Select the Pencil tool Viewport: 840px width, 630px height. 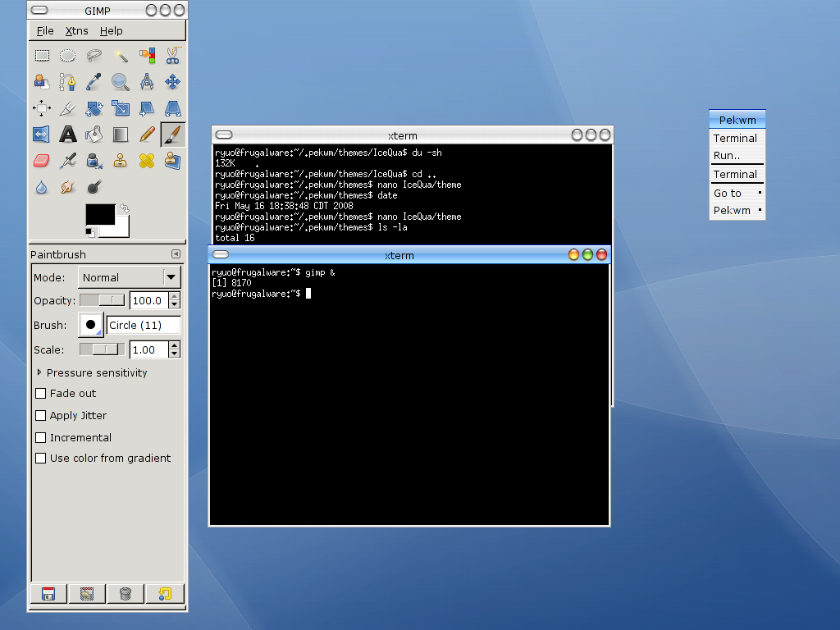pos(147,134)
